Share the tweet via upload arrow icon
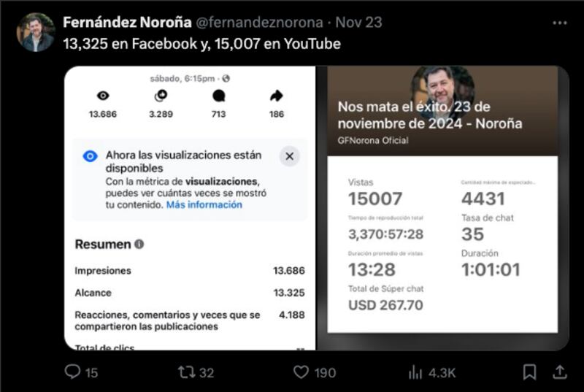584x392 pixels. point(559,372)
